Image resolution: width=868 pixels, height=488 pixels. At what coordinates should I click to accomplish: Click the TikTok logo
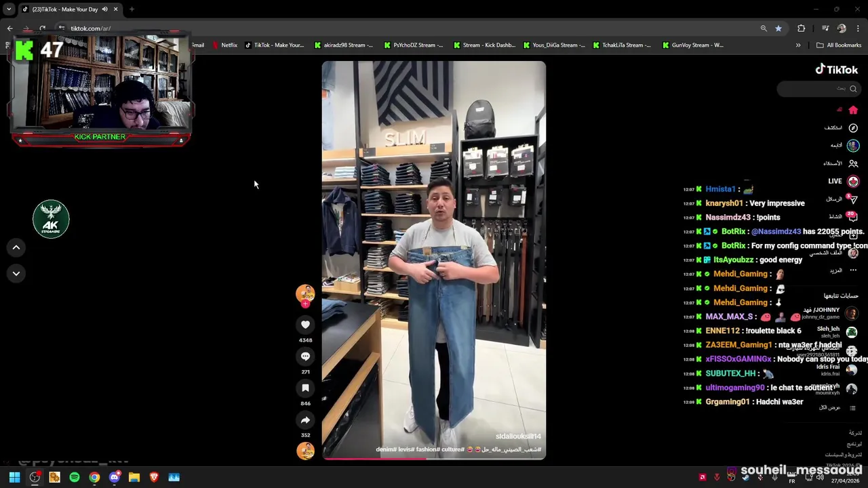(x=837, y=69)
